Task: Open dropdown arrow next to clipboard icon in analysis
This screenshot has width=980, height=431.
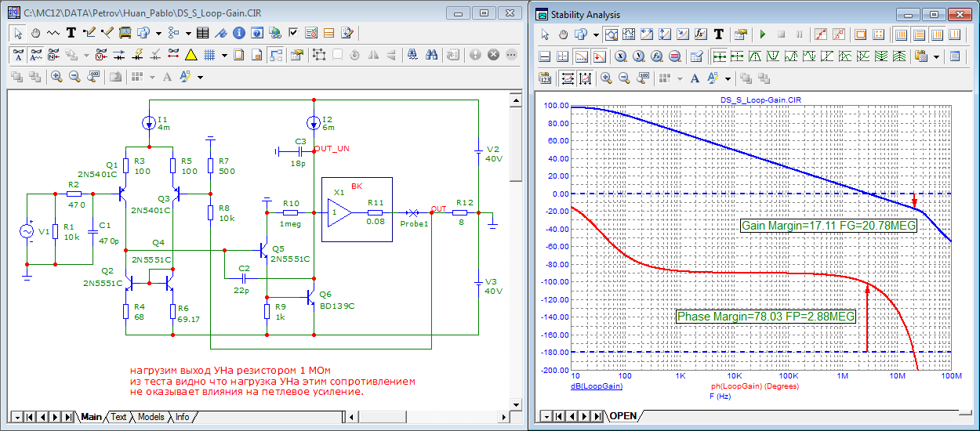Action: pos(936,57)
